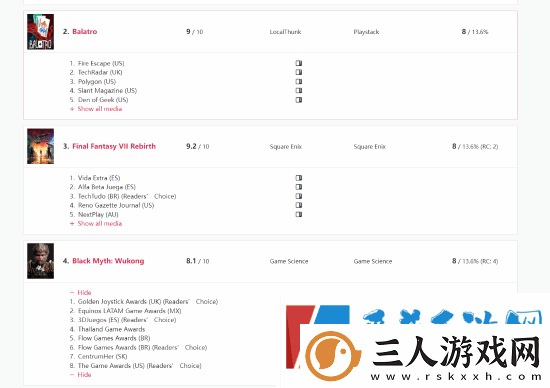The image size is (550, 388).
Task: Click Game Science publisher for Black Myth
Action: [x=373, y=261]
